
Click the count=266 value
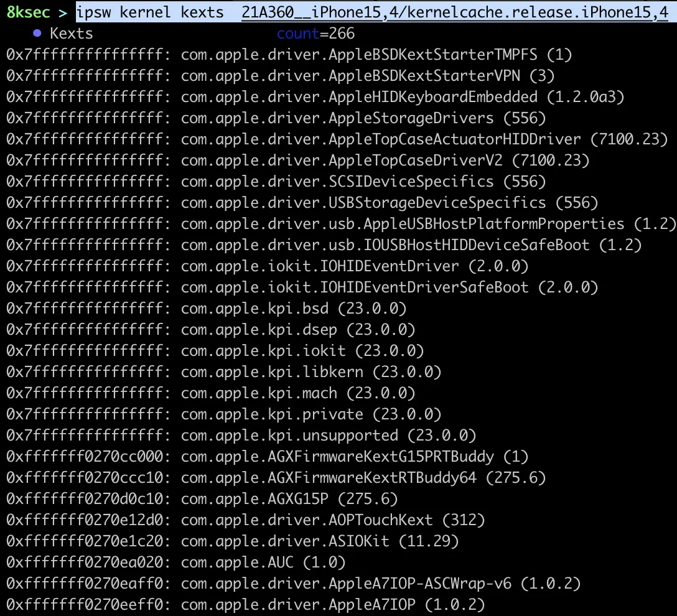tap(315, 34)
